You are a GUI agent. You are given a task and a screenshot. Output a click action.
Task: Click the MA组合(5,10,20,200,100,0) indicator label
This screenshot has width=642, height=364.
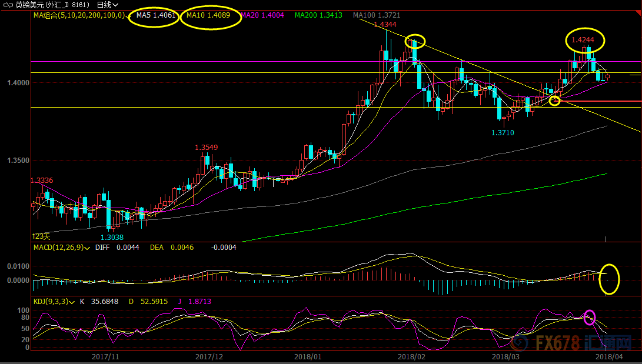pos(78,15)
